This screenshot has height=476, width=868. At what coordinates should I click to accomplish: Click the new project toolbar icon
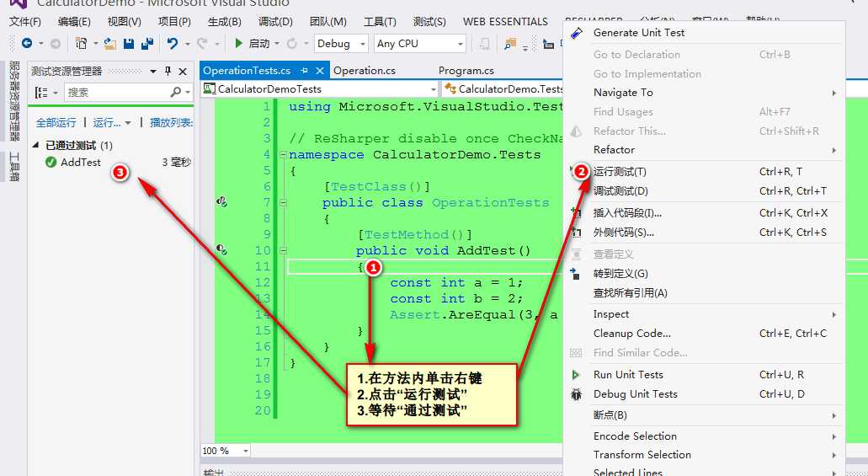tap(82, 43)
